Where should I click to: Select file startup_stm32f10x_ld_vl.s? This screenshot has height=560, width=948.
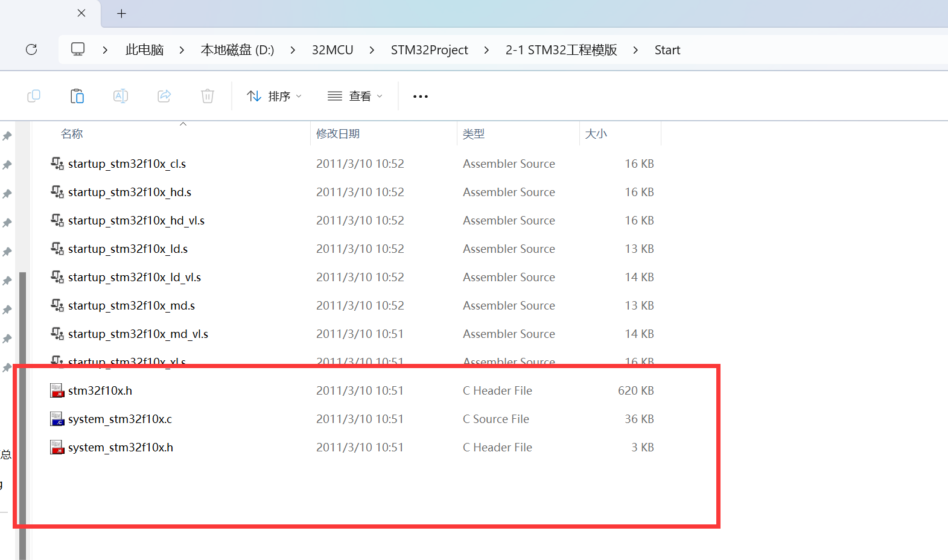click(135, 277)
